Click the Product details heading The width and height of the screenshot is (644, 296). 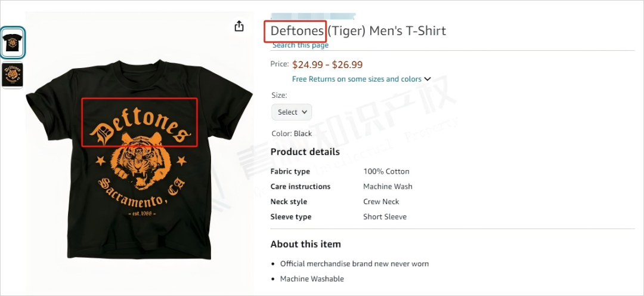pos(305,152)
